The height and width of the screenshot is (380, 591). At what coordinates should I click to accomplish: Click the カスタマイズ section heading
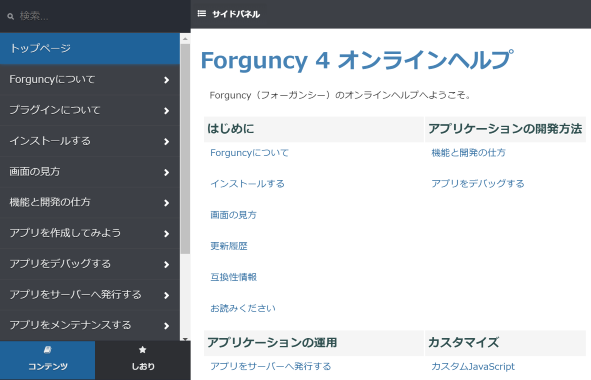(x=464, y=343)
